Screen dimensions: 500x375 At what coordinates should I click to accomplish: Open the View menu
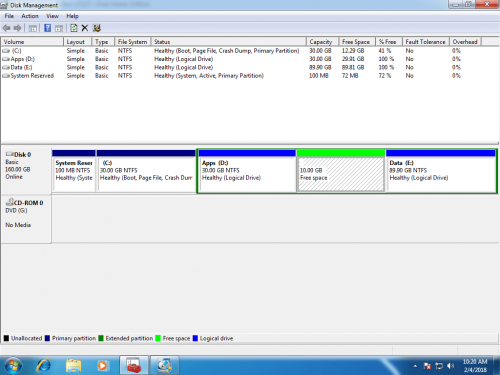tap(52, 16)
